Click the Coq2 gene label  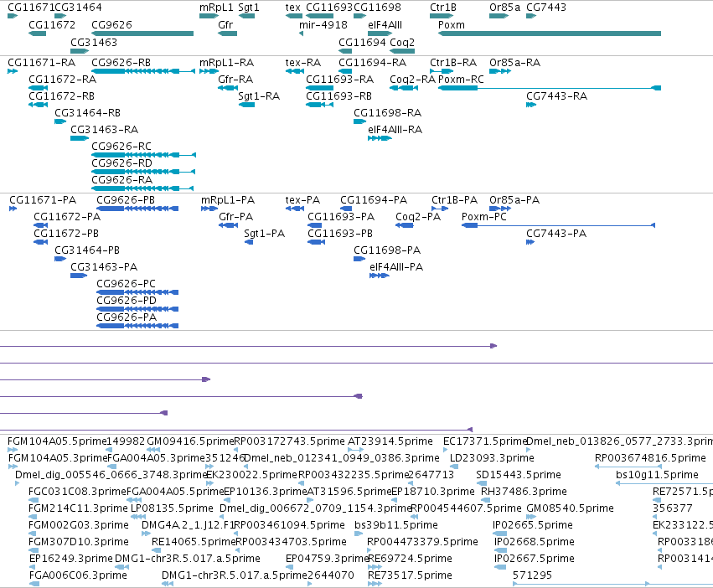point(402,42)
